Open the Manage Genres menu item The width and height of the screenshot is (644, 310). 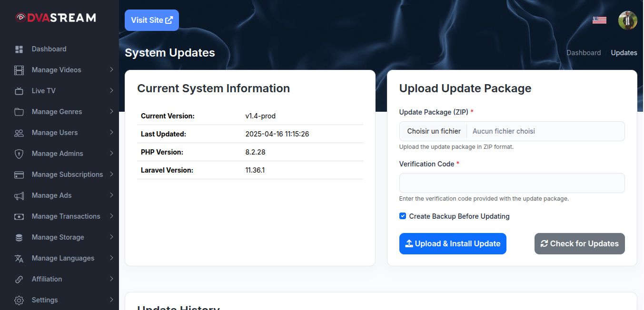click(57, 112)
